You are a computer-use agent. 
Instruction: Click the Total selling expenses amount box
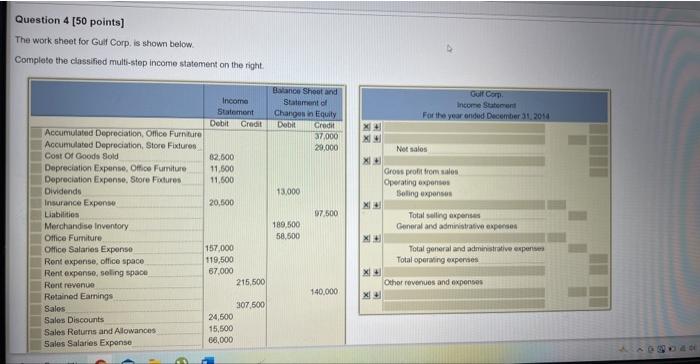tap(577, 216)
